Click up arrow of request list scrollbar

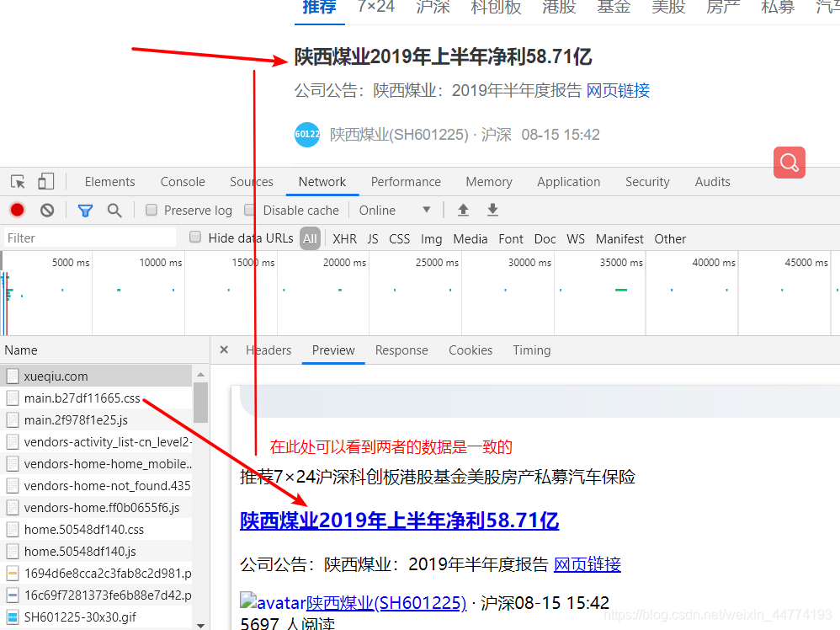200,374
